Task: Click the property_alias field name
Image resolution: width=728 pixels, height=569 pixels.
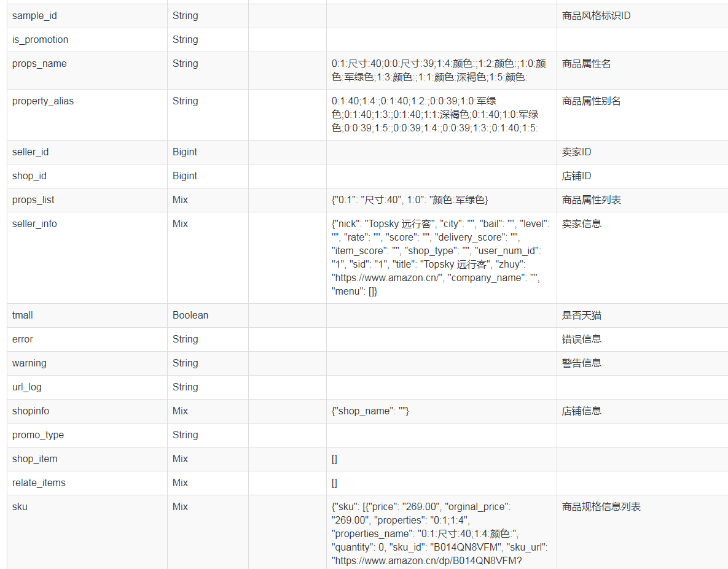Action: point(43,101)
